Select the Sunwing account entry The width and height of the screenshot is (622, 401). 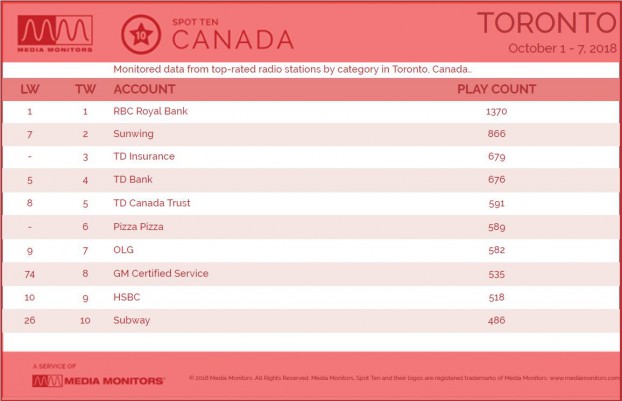[133, 134]
